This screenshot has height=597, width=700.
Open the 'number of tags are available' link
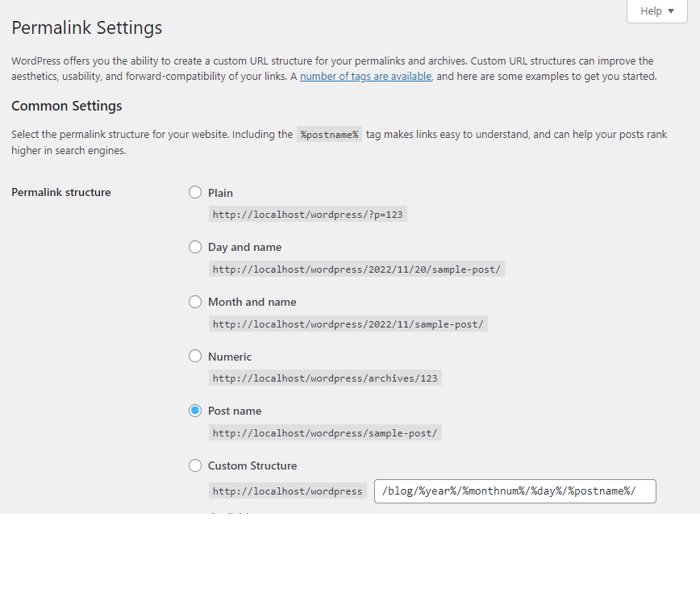click(x=366, y=77)
